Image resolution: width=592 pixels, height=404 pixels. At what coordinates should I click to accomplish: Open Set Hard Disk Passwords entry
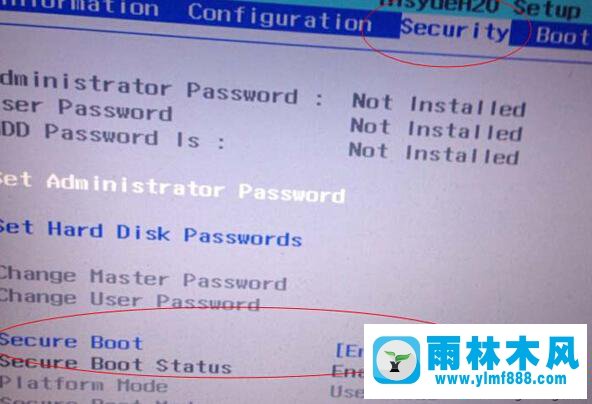151,234
